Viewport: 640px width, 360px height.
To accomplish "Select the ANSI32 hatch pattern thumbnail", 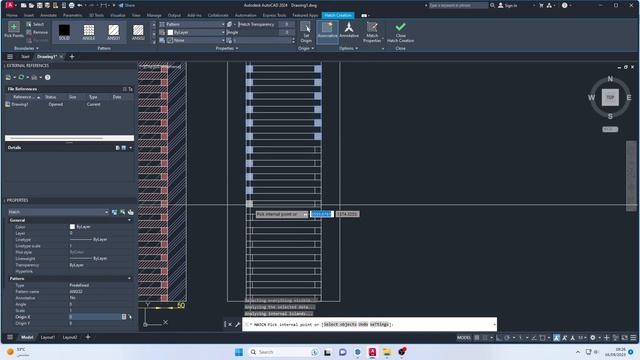I will [138, 32].
